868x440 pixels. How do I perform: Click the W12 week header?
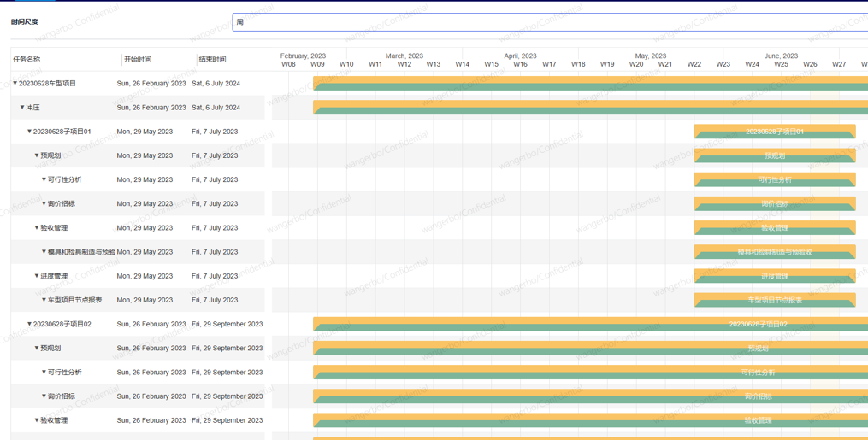click(x=404, y=64)
